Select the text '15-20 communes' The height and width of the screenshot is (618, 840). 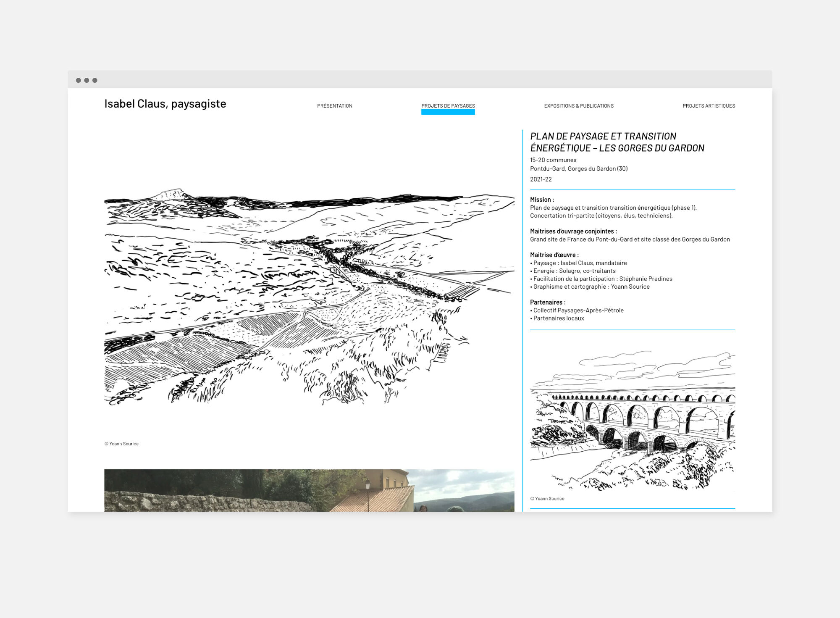pyautogui.click(x=553, y=160)
